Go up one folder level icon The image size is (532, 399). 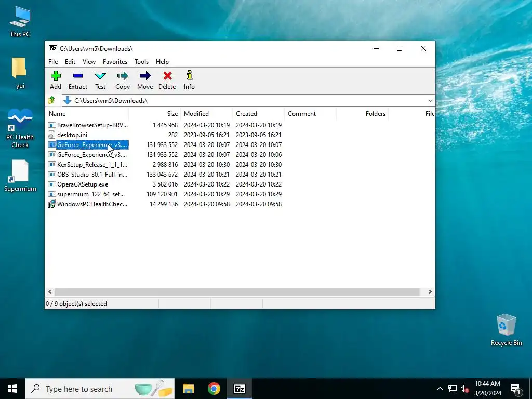(51, 100)
